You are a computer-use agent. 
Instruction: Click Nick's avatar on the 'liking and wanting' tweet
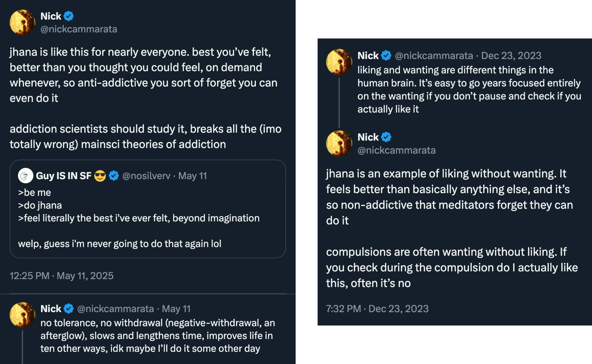click(339, 62)
